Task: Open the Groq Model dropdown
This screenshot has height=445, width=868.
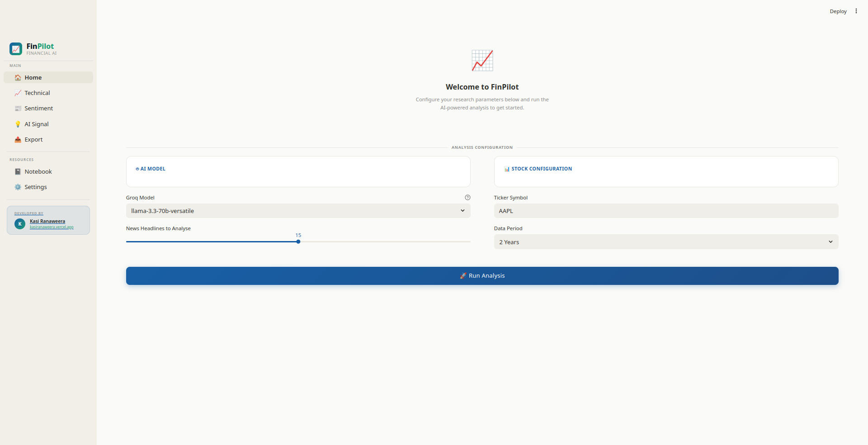Action: pos(298,211)
